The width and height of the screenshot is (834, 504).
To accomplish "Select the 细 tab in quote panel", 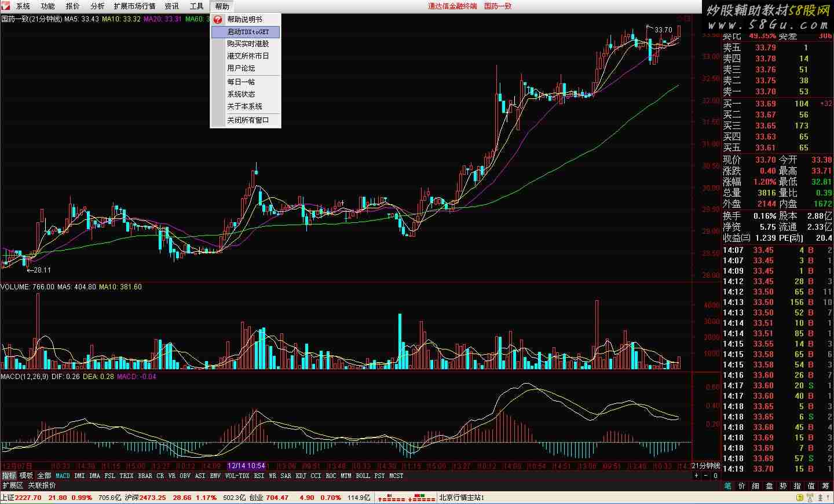I will [x=755, y=486].
